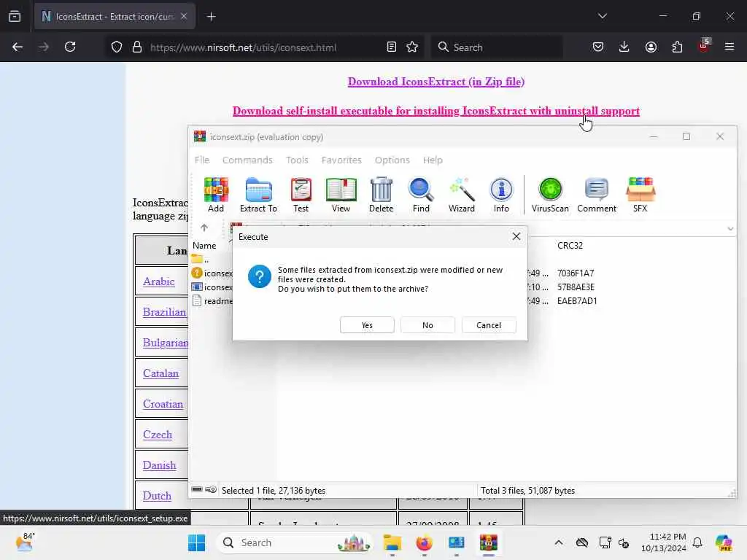747x560 pixels.
Task: Launch the Wizard tool
Action: click(x=461, y=194)
